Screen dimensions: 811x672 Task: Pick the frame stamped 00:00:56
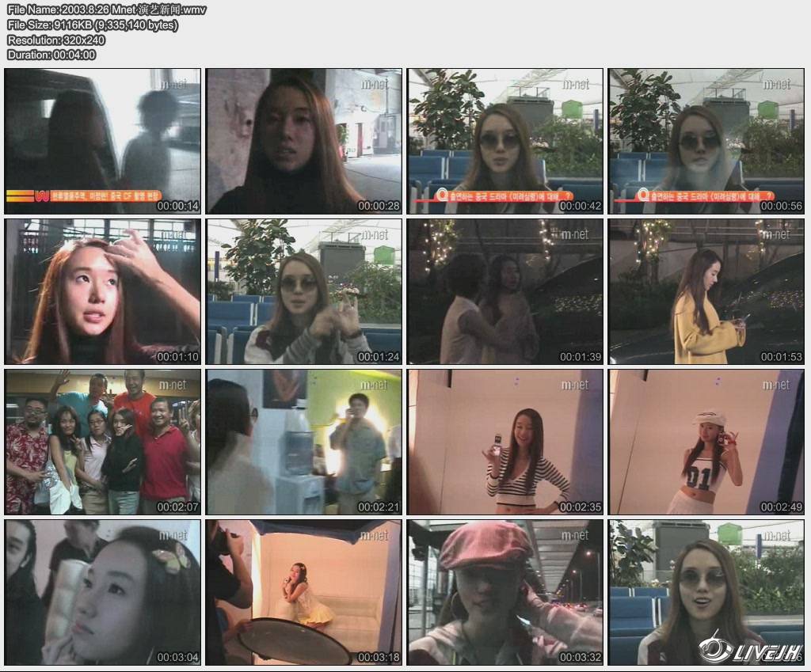point(706,141)
